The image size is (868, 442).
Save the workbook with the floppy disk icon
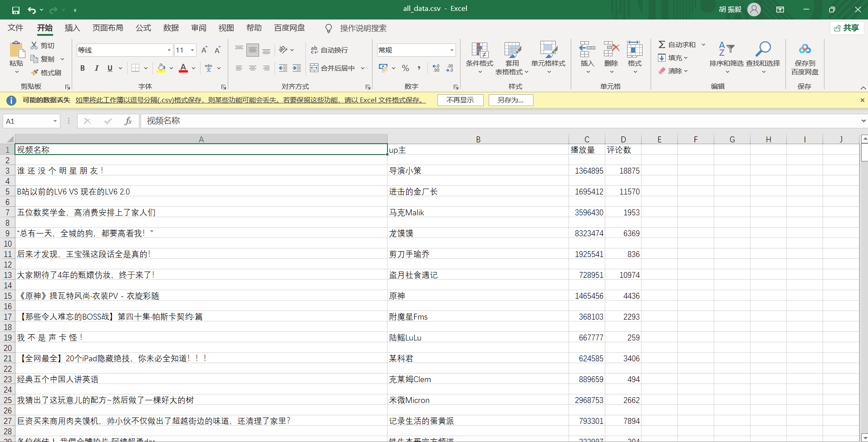coord(16,10)
